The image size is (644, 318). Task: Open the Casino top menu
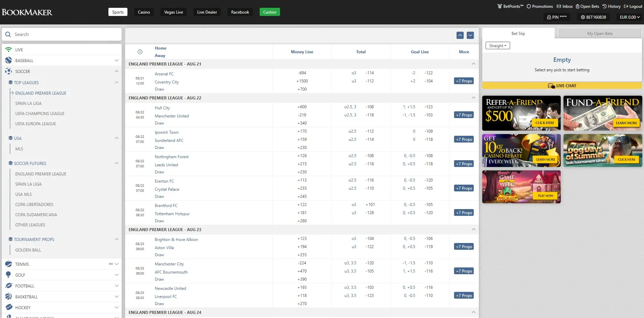click(x=144, y=12)
